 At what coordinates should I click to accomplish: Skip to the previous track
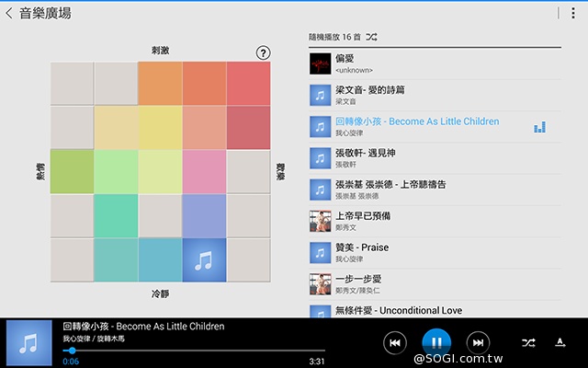click(395, 342)
